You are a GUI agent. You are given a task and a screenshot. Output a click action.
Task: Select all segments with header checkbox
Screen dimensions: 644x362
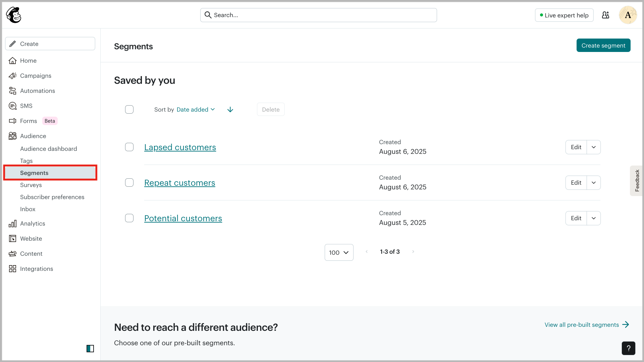(129, 110)
